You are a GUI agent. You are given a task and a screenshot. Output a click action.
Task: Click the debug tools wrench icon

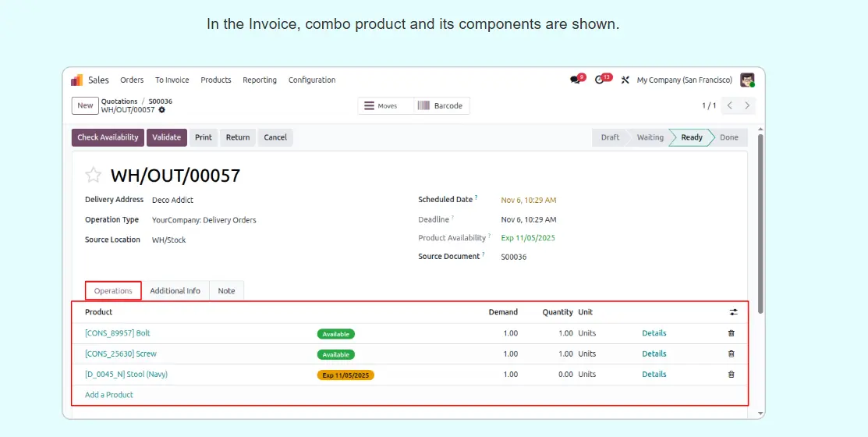tap(625, 80)
